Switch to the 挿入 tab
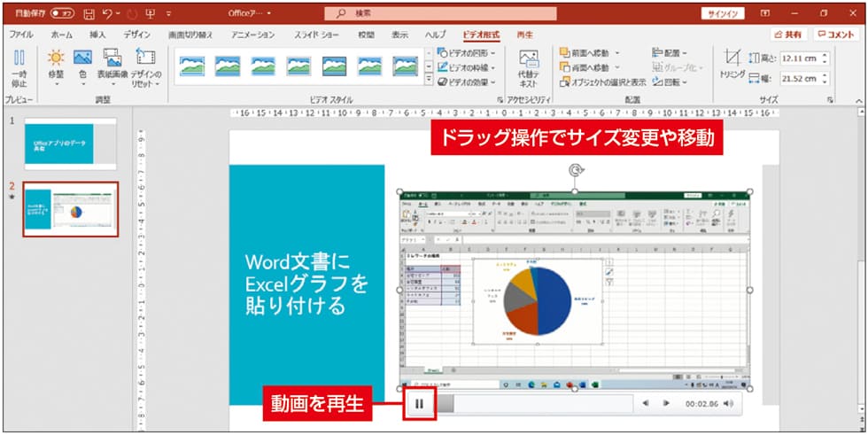Screen dimensions: 868x435 coord(97,35)
